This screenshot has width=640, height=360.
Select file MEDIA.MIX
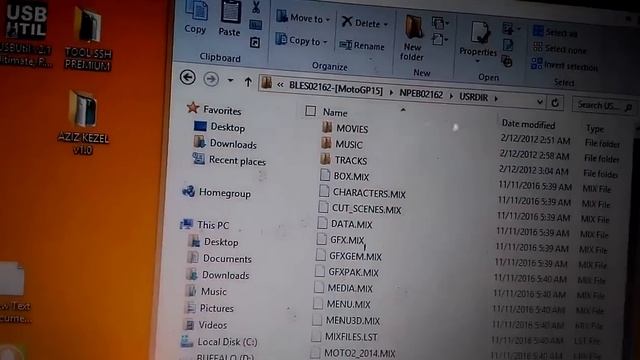click(350, 288)
